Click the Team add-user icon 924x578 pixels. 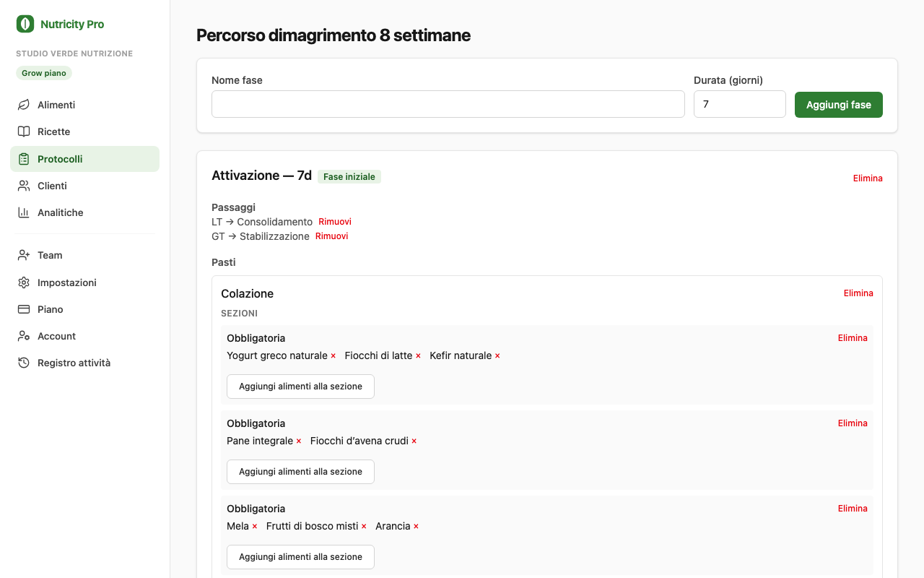[x=24, y=255]
